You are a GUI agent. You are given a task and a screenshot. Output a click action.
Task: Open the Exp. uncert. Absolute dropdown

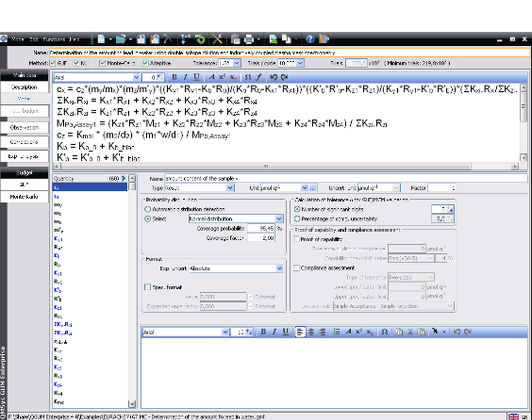(279, 268)
